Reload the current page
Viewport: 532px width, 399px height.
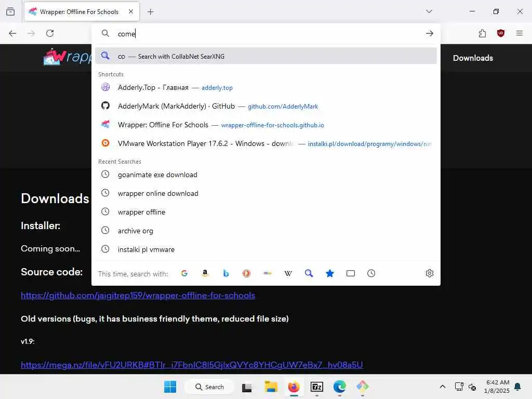coord(50,33)
